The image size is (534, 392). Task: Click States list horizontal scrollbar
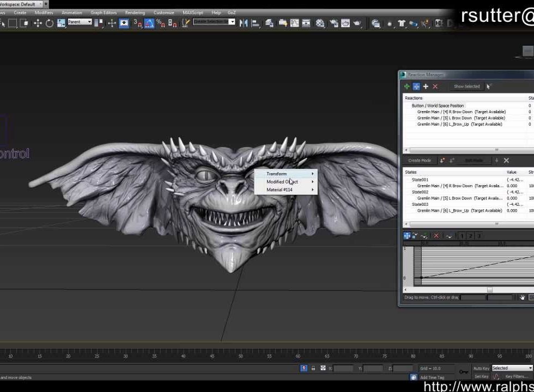click(x=472, y=224)
